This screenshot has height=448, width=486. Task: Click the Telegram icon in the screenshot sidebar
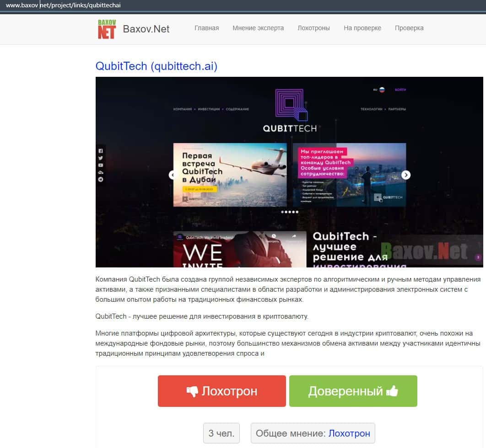tap(101, 180)
